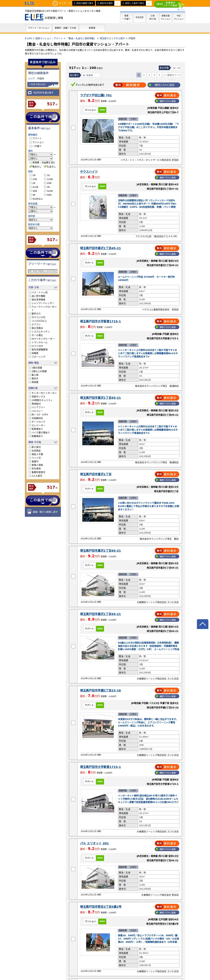The height and width of the screenshot is (980, 210).
Task: Collapse the 交通・立地 section
Action: [x=43, y=287]
